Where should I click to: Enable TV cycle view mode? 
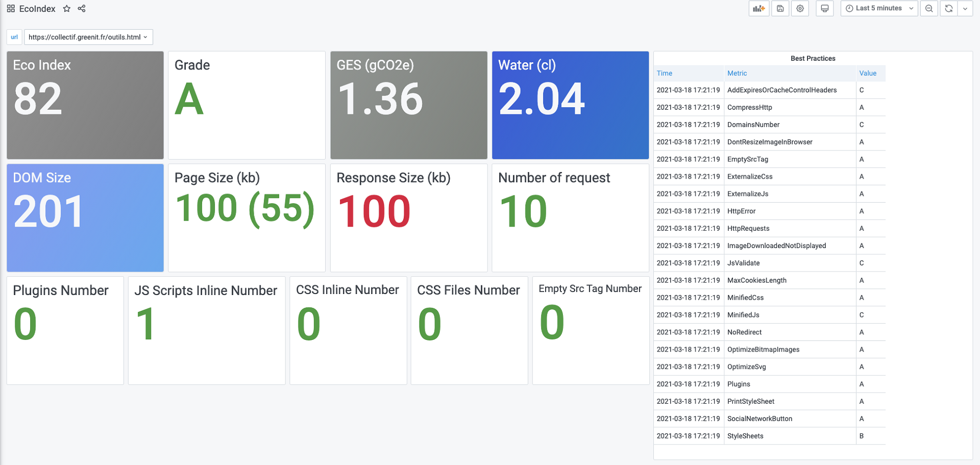coord(825,8)
